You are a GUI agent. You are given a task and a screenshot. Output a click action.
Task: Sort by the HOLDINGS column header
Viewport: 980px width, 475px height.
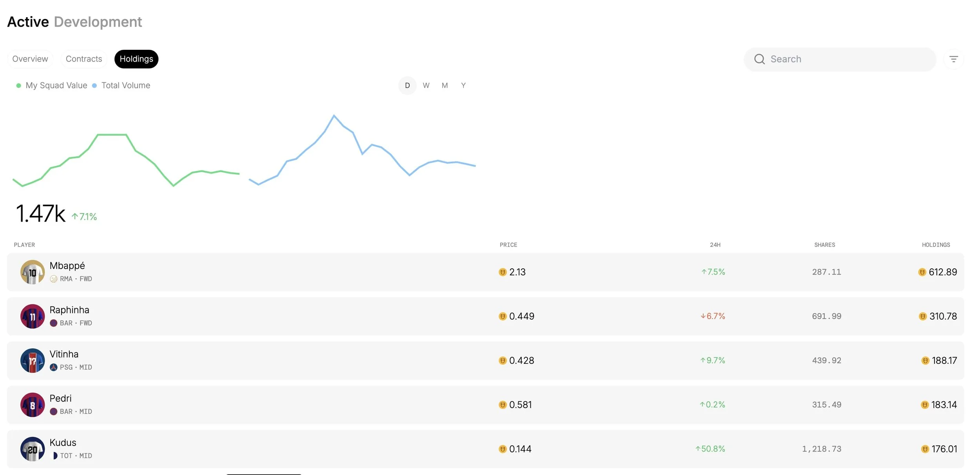(x=936, y=245)
